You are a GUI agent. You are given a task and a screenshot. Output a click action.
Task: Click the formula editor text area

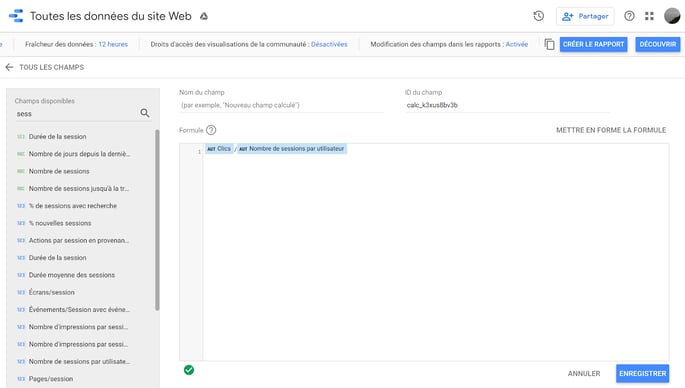coord(436,252)
